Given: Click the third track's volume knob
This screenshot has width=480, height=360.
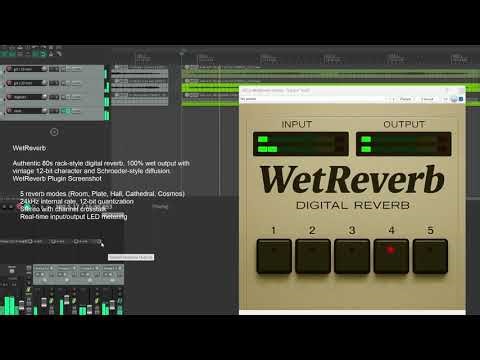Looking at the screenshot, I should coord(44,97).
